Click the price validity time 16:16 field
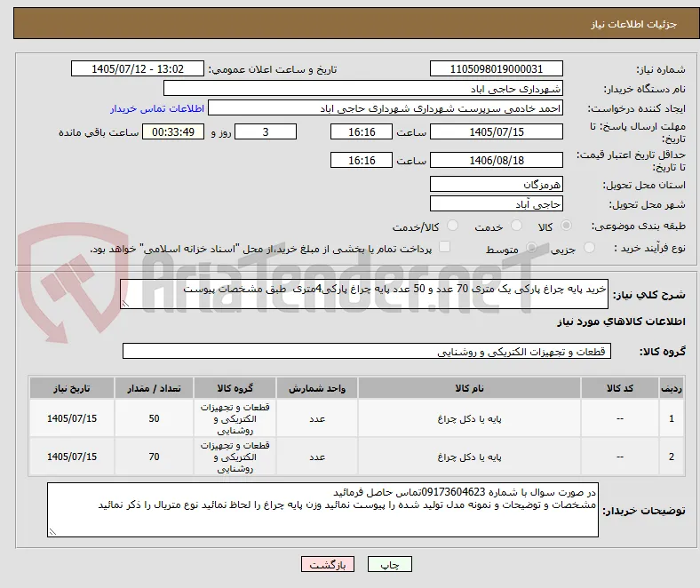Screen dimensions: 700x588 coord(362,160)
